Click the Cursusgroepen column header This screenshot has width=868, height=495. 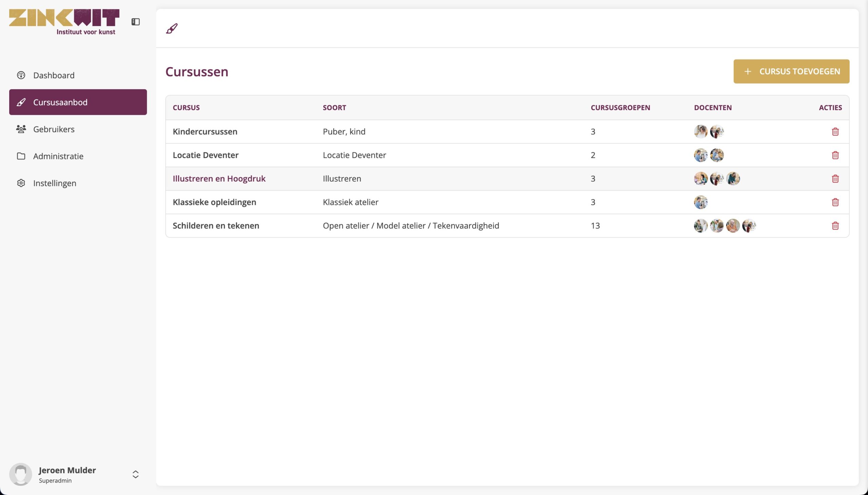620,107
